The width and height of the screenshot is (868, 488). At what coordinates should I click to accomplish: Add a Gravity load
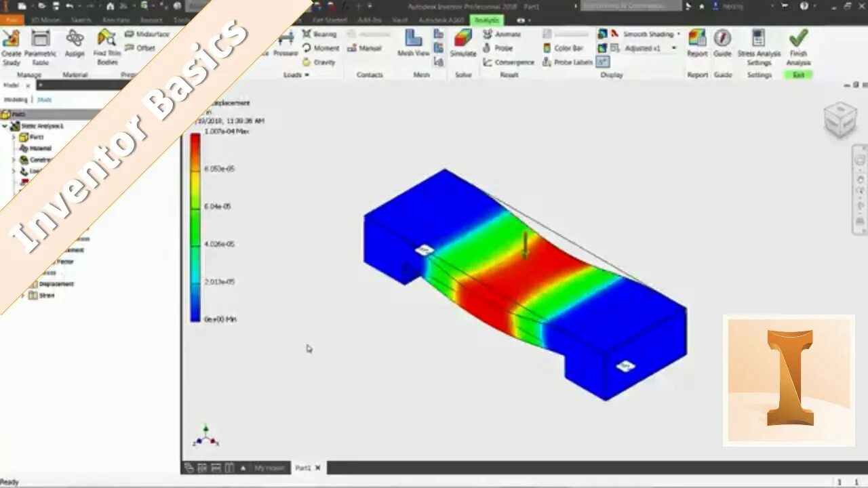pos(319,62)
